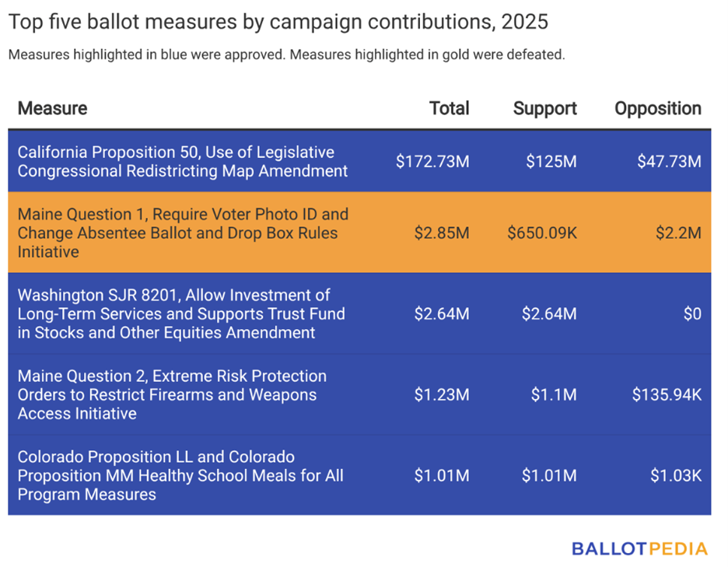Click the Total column header
This screenshot has height=567, width=728.
tap(449, 108)
